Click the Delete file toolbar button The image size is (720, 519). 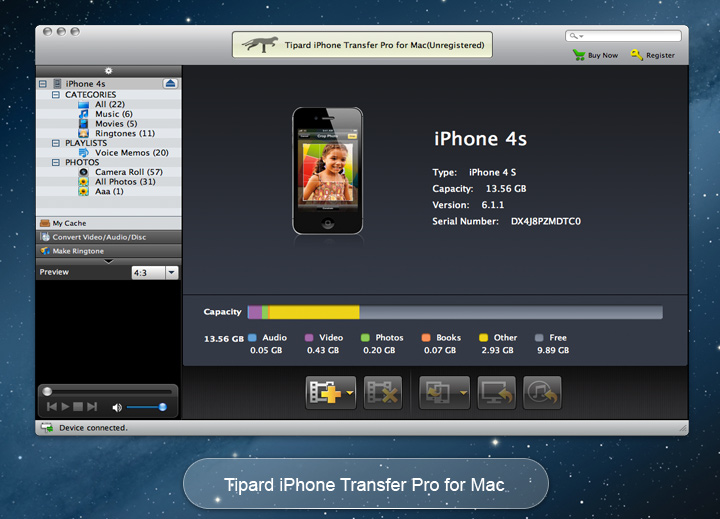[382, 393]
